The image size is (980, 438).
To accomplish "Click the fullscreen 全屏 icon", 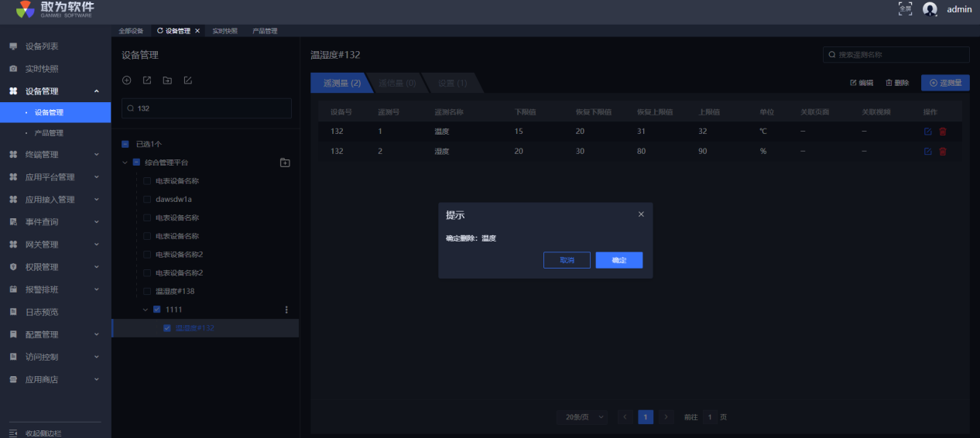I will tap(905, 9).
